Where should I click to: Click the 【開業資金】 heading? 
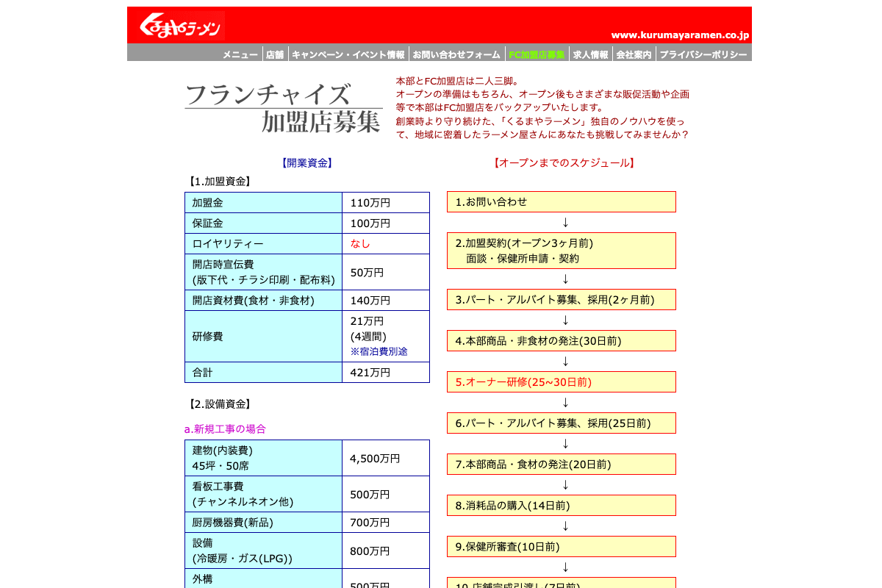[x=307, y=163]
